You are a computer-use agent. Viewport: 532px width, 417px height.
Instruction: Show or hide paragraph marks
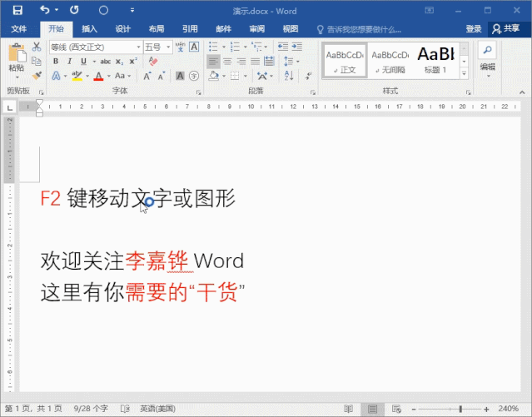(308, 76)
